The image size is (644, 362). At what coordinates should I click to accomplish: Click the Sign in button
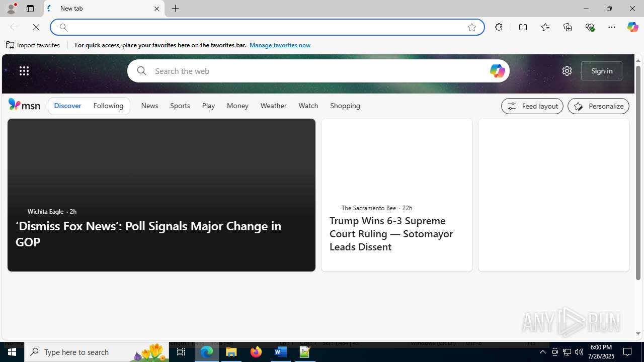(x=602, y=71)
